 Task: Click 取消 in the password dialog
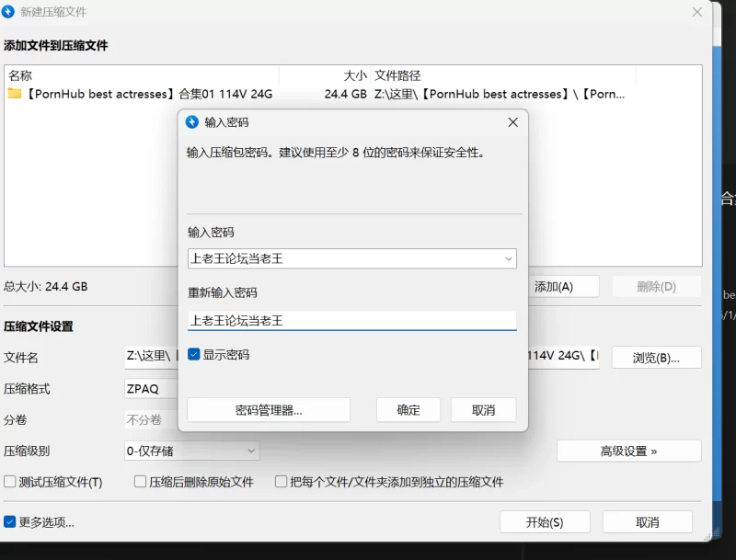tap(484, 410)
